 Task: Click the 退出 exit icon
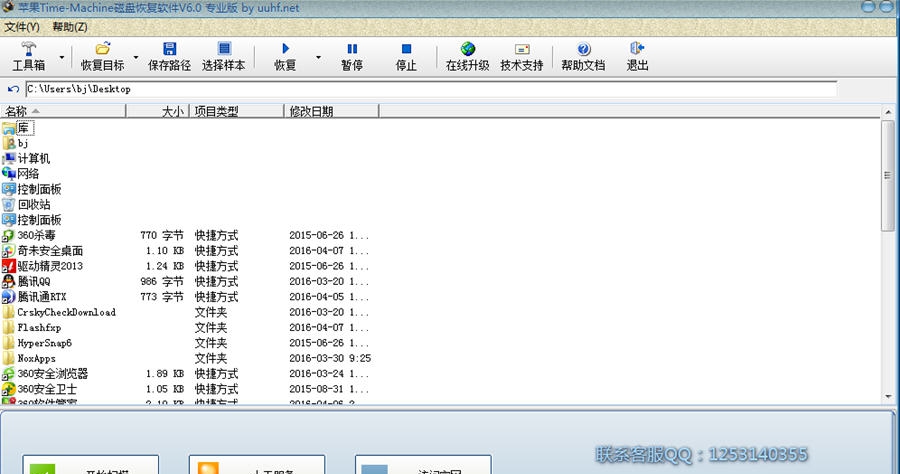click(637, 48)
